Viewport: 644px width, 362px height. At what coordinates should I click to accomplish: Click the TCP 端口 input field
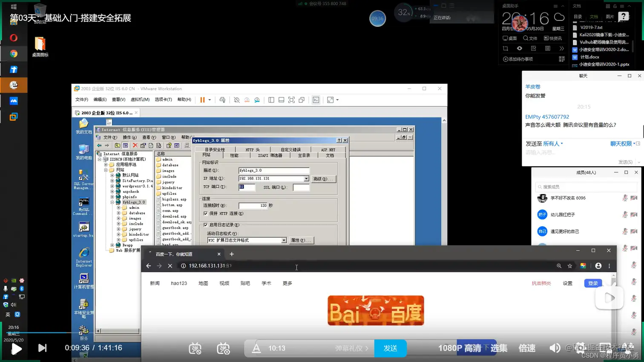click(x=247, y=187)
